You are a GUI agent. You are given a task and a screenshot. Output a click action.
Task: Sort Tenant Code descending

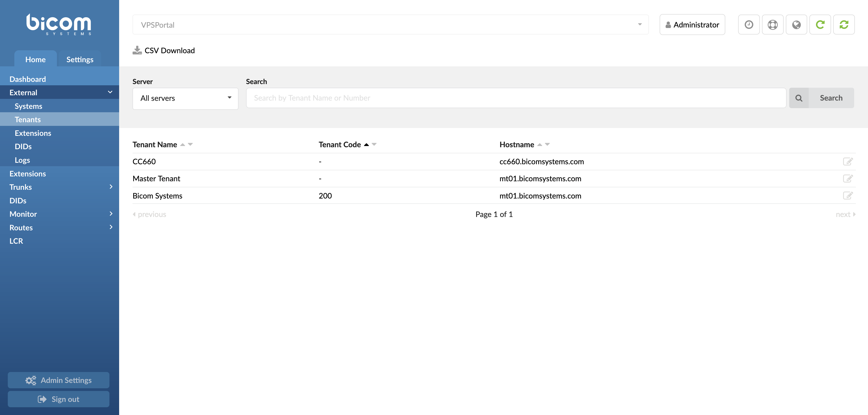(374, 145)
